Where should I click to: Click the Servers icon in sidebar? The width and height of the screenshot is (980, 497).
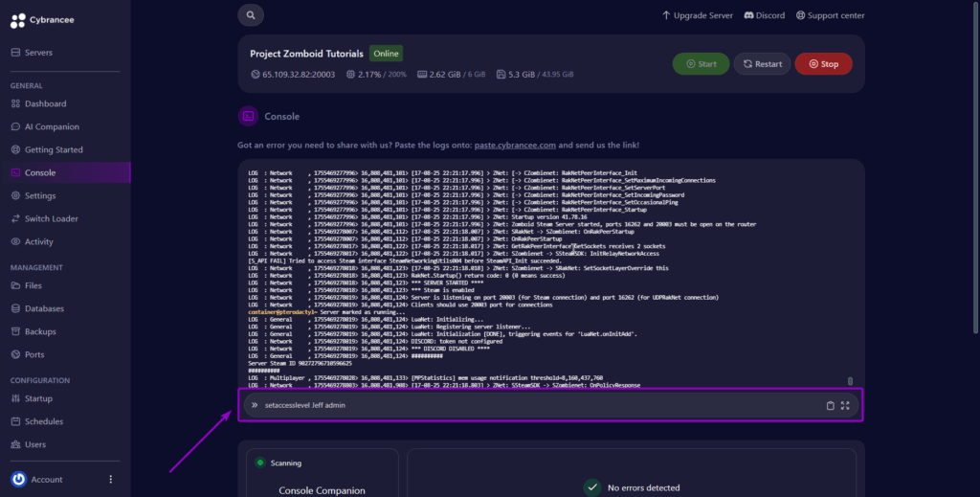pos(15,53)
